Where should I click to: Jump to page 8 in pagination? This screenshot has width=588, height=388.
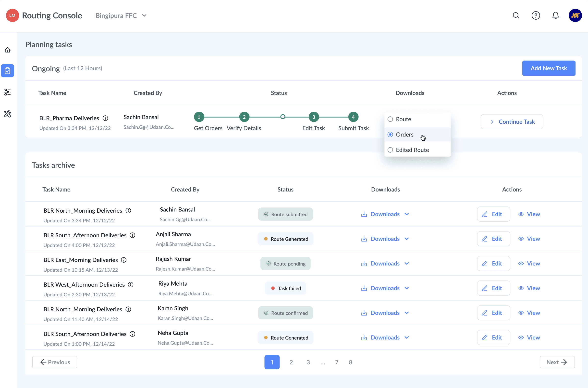coord(350,362)
